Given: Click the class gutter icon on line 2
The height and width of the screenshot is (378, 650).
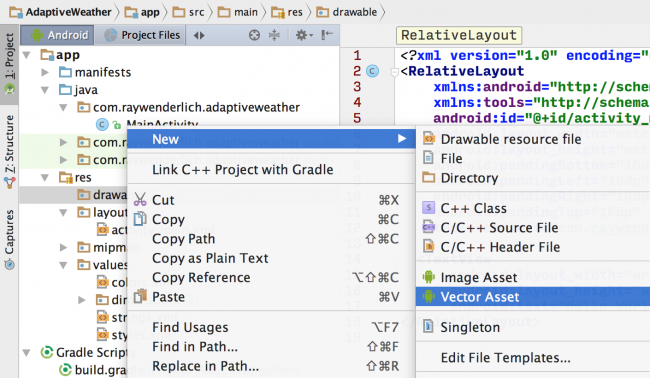Looking at the screenshot, I should 372,71.
